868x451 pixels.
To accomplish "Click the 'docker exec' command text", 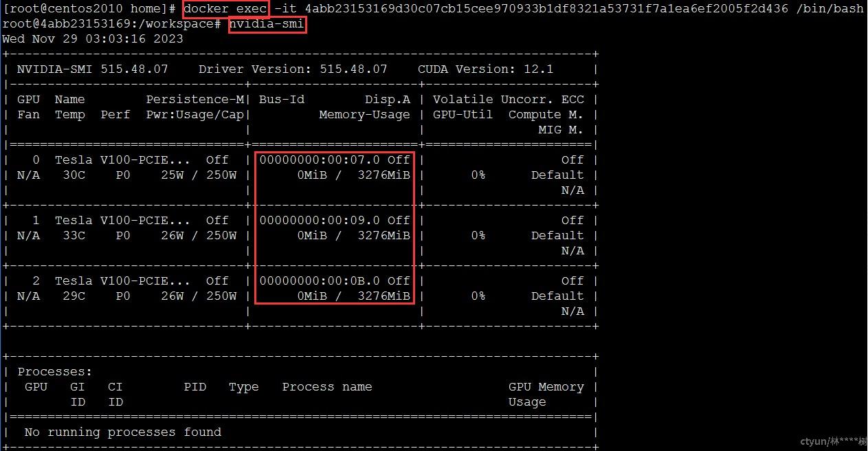I will [x=226, y=9].
